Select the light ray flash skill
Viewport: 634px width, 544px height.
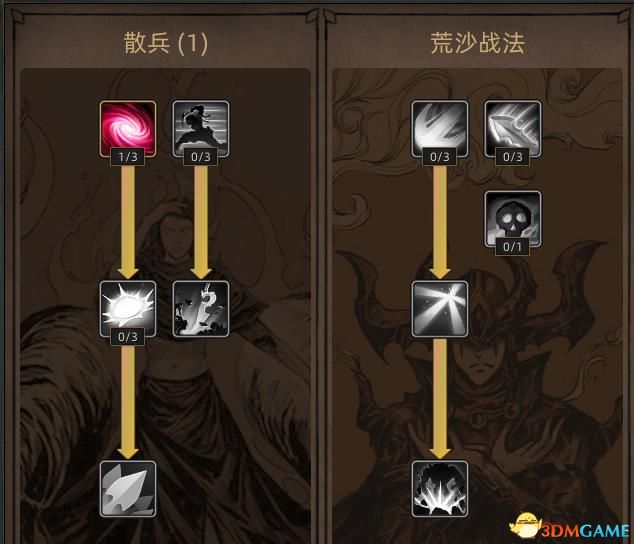point(440,309)
